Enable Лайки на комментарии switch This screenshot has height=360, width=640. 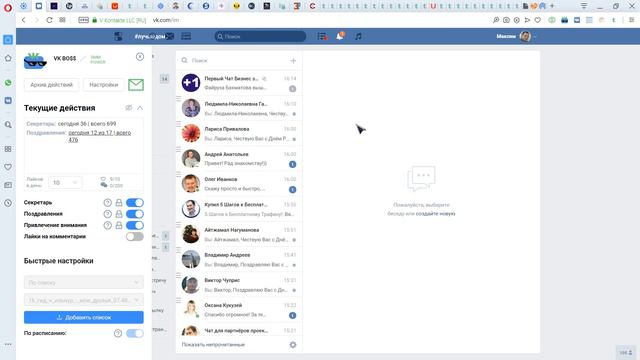pos(135,236)
